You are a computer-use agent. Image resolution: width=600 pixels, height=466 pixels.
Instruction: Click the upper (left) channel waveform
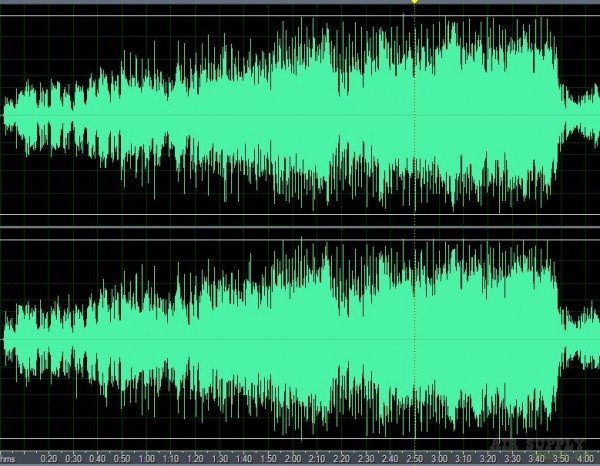tap(300, 115)
